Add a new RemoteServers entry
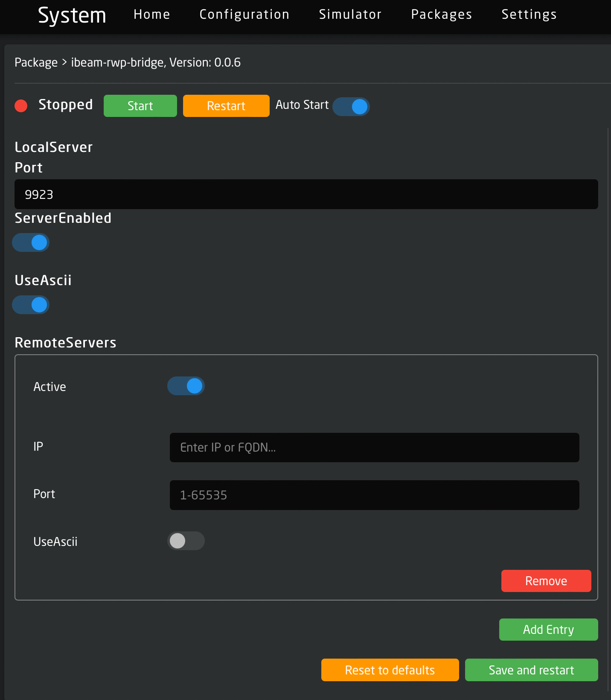Viewport: 611px width, 700px height. (549, 630)
